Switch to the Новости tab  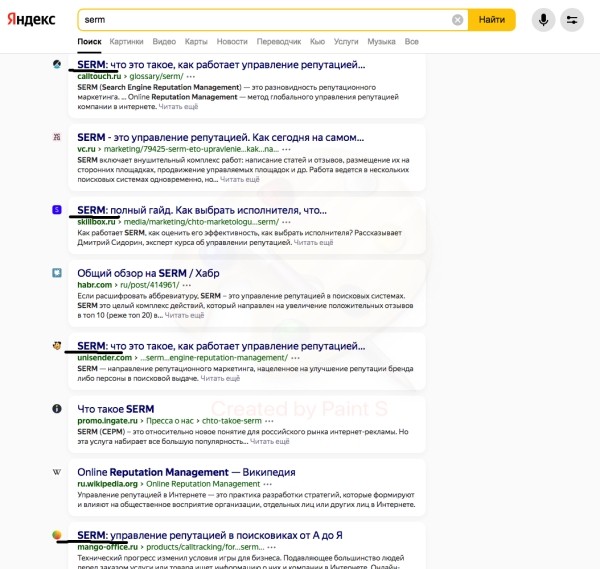tap(232, 42)
